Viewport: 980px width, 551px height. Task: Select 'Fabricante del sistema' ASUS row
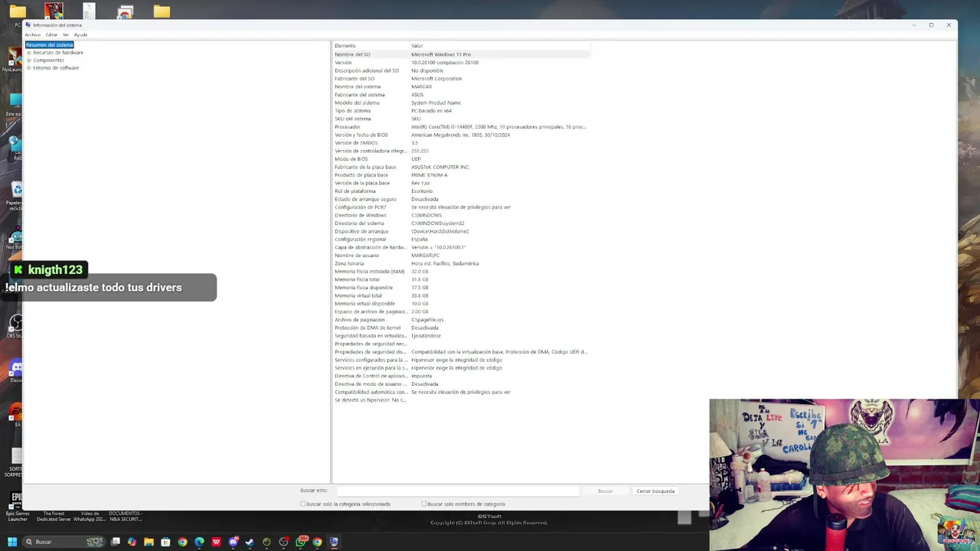click(x=461, y=95)
